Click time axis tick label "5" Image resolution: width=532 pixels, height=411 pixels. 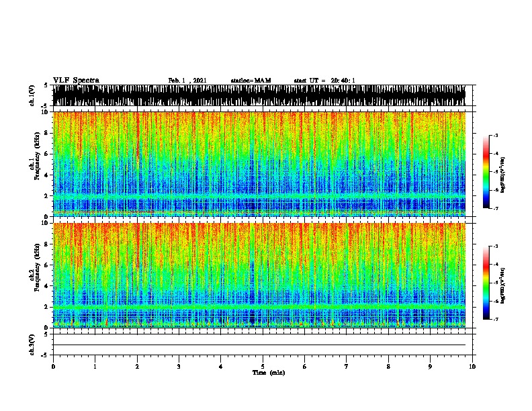point(263,367)
